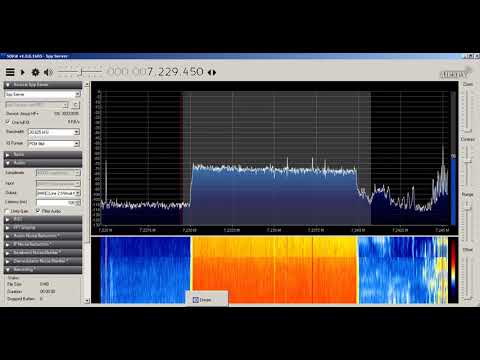The width and height of the screenshot is (480, 360).
Task: Open the IQ Format dropdown
Action: click(x=54, y=144)
